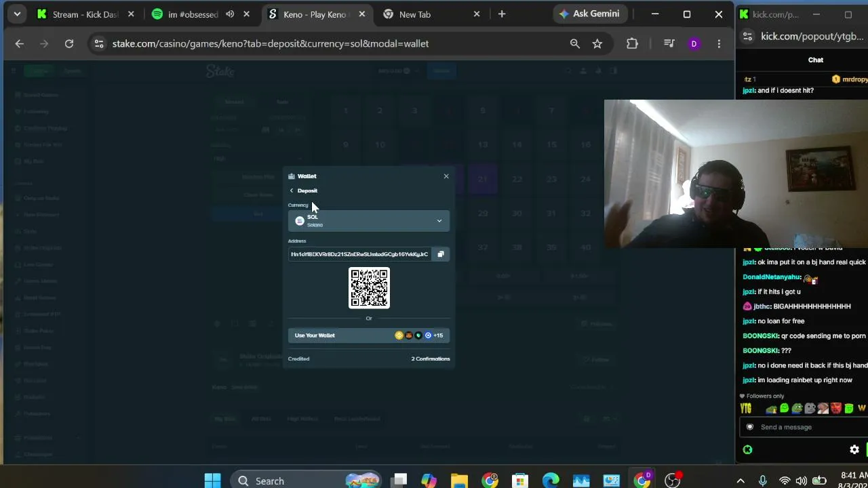Image resolution: width=868 pixels, height=488 pixels.
Task: Open Task View from the taskbar
Action: 399,481
